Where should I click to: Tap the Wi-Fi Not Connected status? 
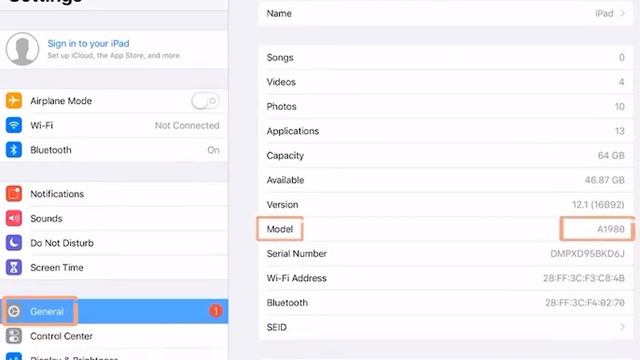(x=187, y=125)
